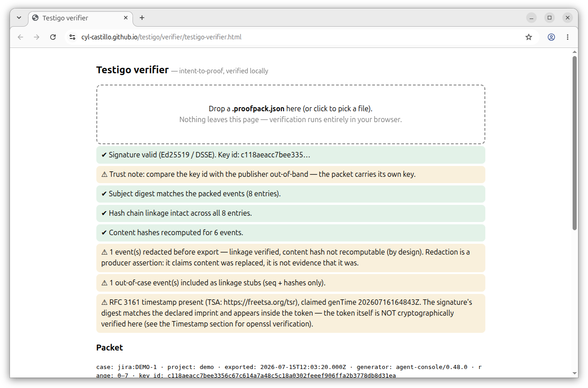Click the 'out-of-case event(s)' warning

[290, 283]
